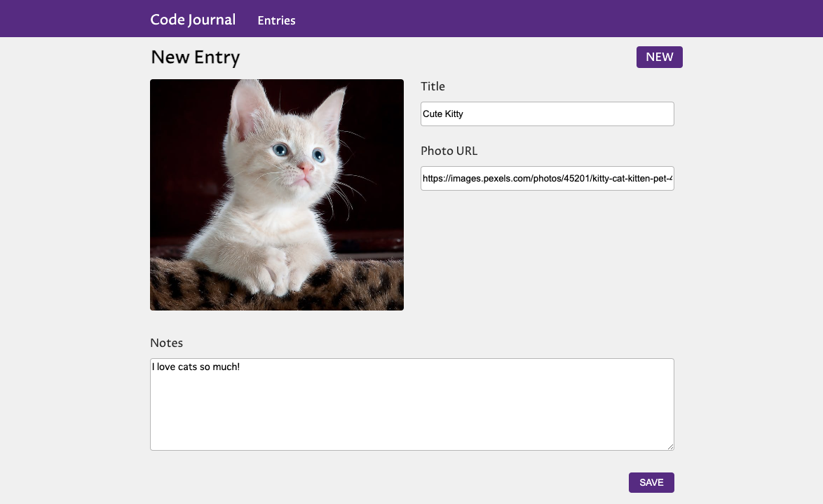Viewport: 823px width, 504px height.
Task: Click the kitten's blue eye in photo
Action: point(281,149)
